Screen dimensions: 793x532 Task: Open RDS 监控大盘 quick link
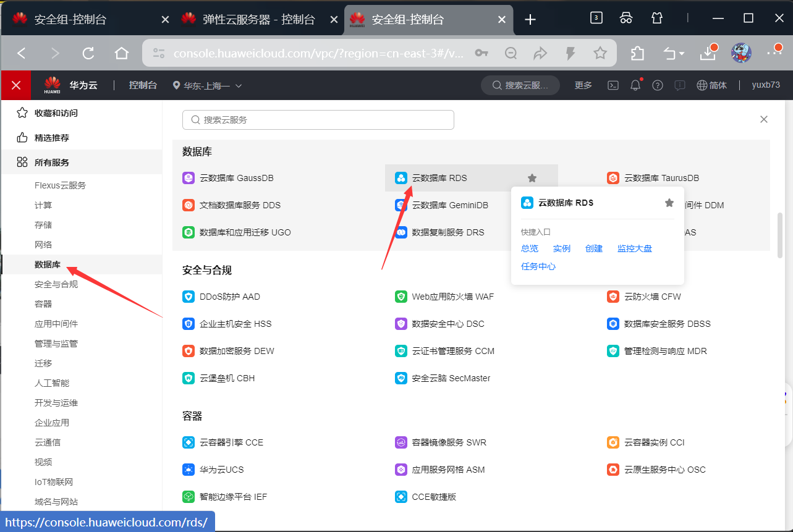635,248
